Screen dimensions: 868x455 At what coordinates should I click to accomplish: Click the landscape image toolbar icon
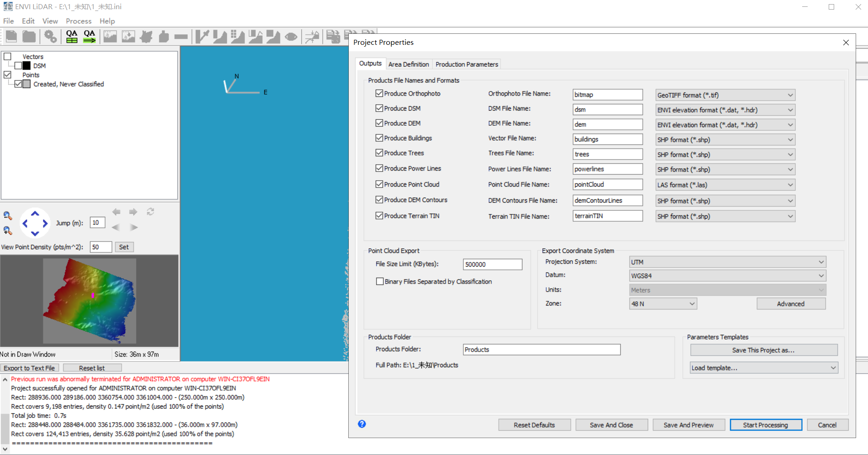coord(110,37)
